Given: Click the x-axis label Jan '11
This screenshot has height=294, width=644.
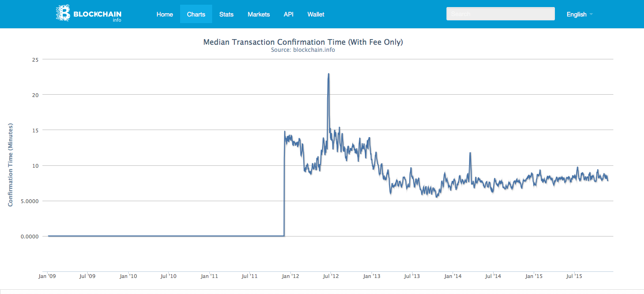Looking at the screenshot, I should point(209,276).
